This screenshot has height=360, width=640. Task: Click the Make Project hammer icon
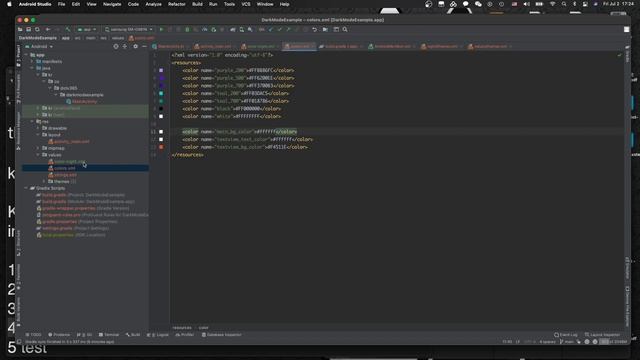pyautogui.click(x=68, y=29)
